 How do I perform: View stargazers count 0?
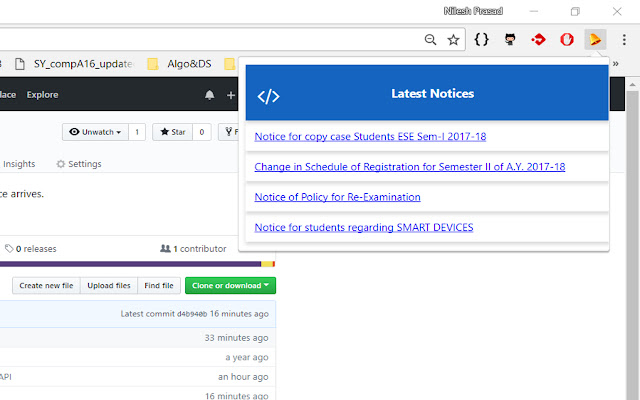click(x=202, y=132)
